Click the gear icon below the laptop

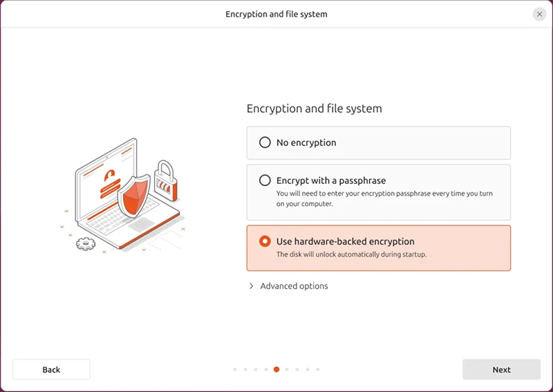coord(85,243)
